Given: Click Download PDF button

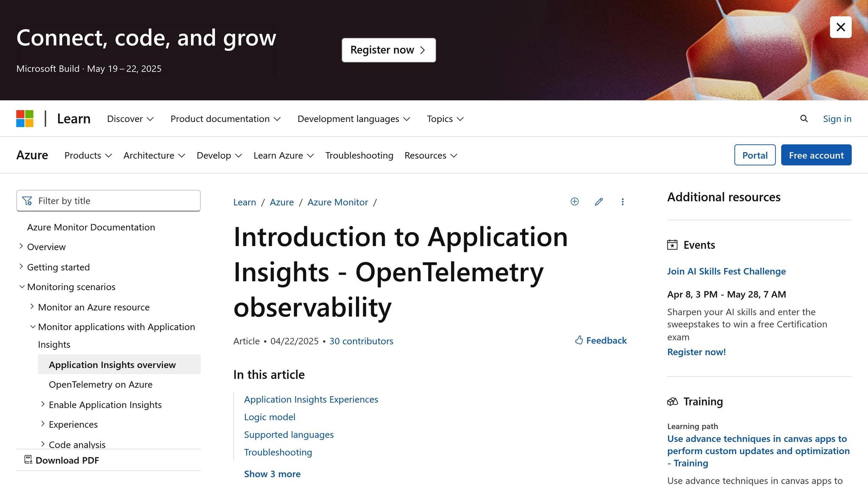Looking at the screenshot, I should click(x=62, y=460).
